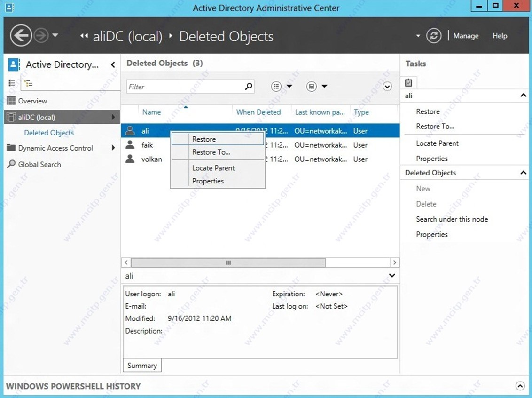The height and width of the screenshot is (398, 532).
Task: Choose Properties from the context menu
Action: 218,181
